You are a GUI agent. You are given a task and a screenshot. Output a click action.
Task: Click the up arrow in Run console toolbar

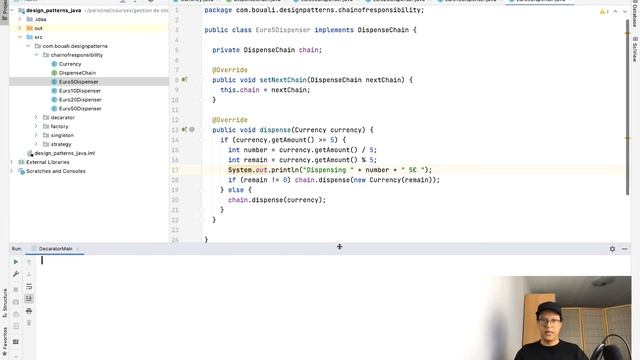(x=29, y=262)
